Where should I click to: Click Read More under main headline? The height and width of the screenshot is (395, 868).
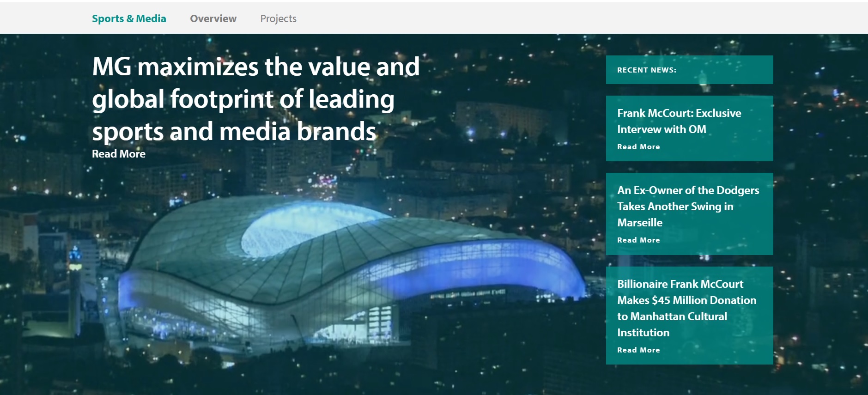pos(119,154)
